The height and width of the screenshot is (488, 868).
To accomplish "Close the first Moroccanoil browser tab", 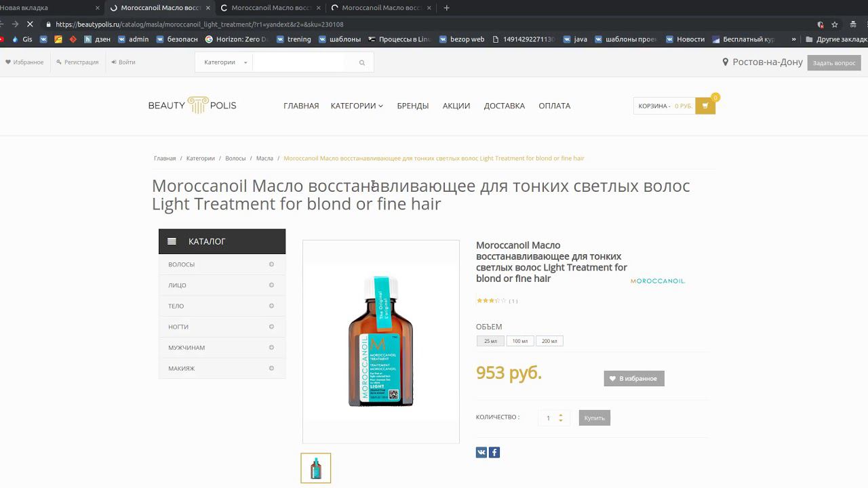I will 208,8.
